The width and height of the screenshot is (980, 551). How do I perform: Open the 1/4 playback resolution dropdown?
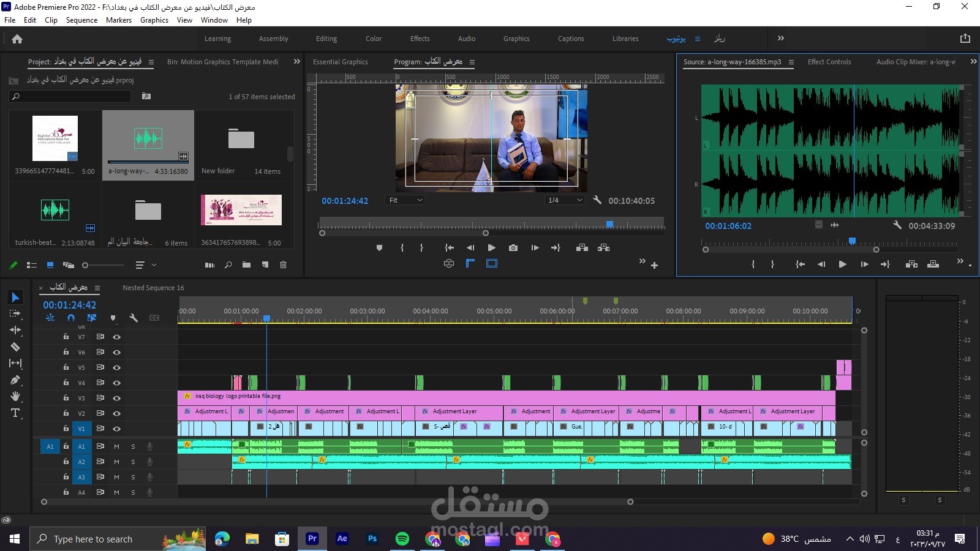click(x=565, y=200)
